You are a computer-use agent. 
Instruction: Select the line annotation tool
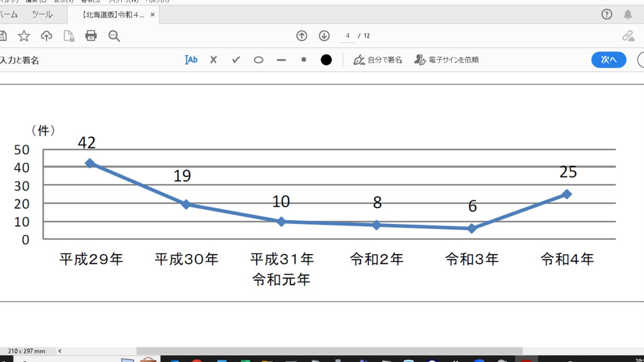point(281,60)
